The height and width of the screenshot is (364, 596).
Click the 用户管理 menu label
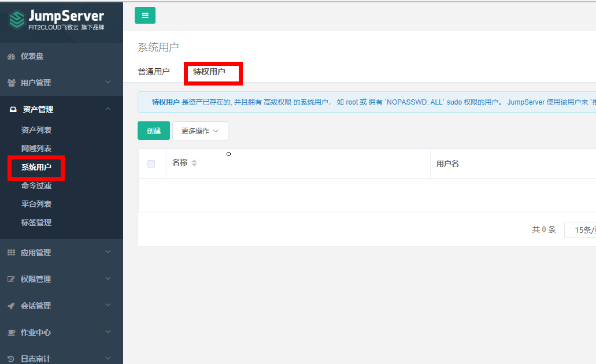pyautogui.click(x=36, y=83)
